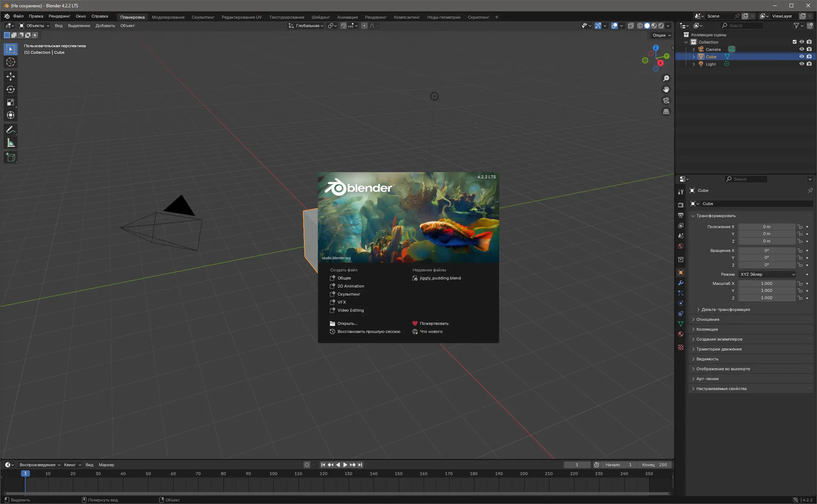This screenshot has width=817, height=504.
Task: Click frame 100 on the timeline ruler
Action: (x=273, y=474)
